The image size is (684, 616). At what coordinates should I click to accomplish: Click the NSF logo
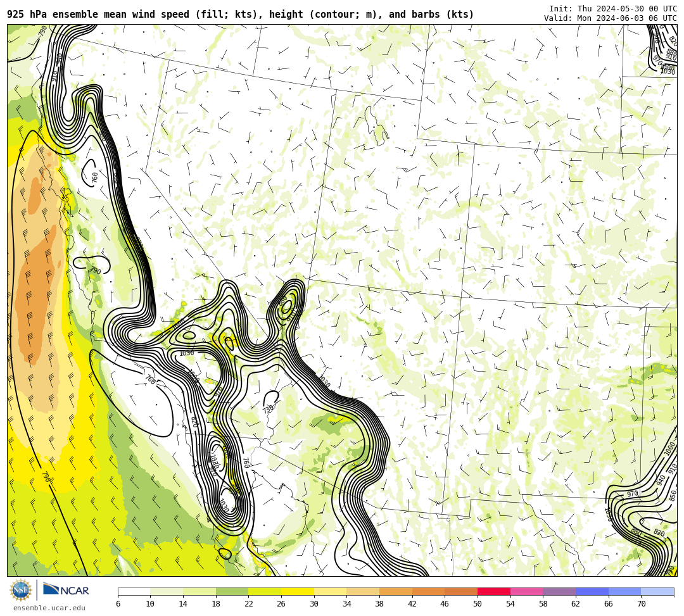(20, 590)
